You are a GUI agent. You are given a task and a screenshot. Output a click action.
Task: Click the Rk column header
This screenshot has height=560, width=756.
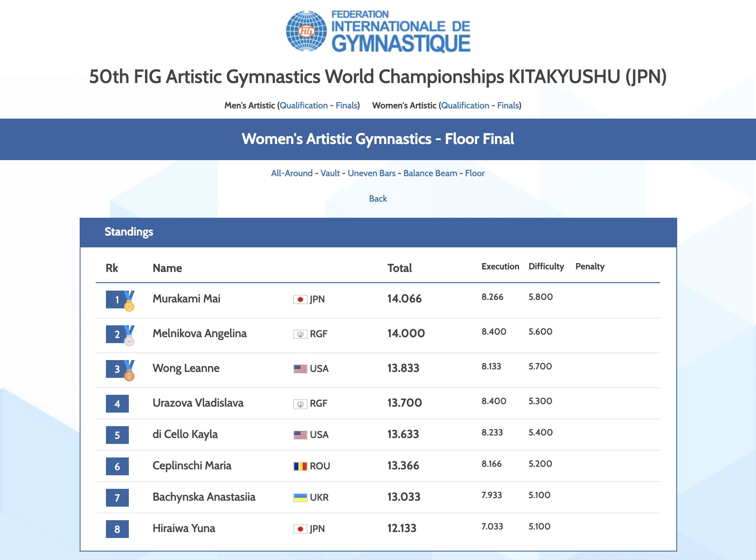[x=112, y=268]
